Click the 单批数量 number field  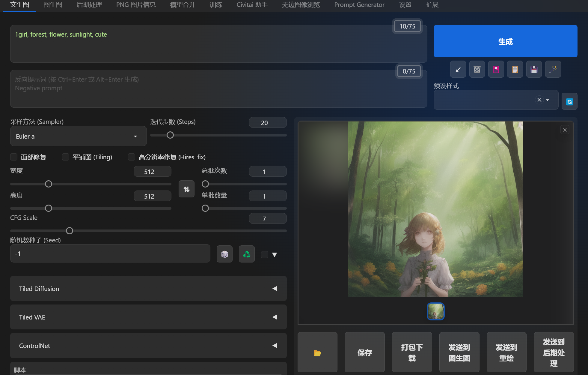[x=268, y=196]
